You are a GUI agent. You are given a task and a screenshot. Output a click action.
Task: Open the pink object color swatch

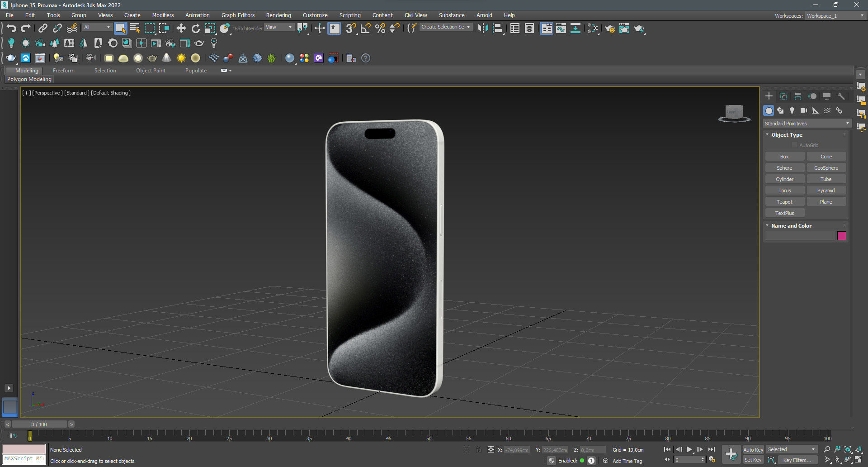pos(841,236)
